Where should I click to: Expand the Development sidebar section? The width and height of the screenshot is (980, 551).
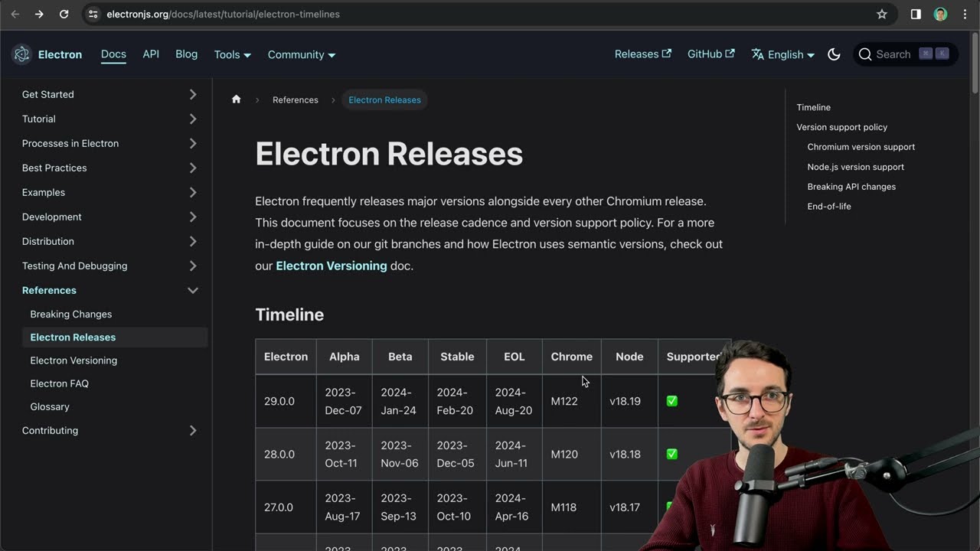[110, 217]
